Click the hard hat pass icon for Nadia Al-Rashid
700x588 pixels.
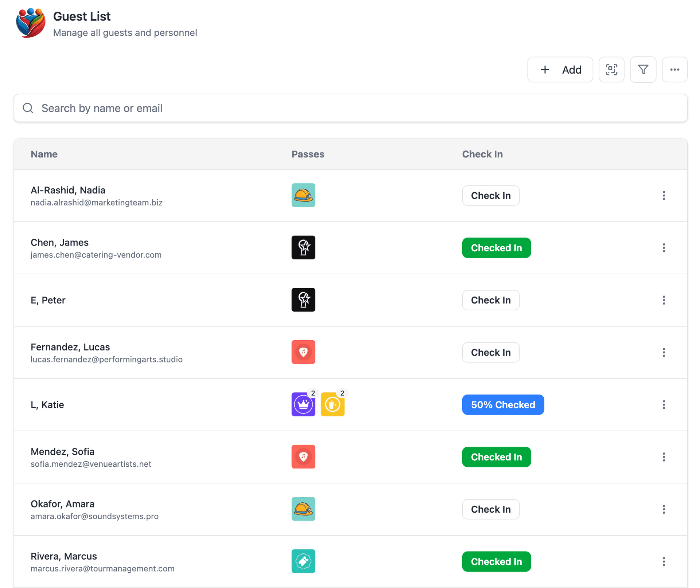click(303, 195)
